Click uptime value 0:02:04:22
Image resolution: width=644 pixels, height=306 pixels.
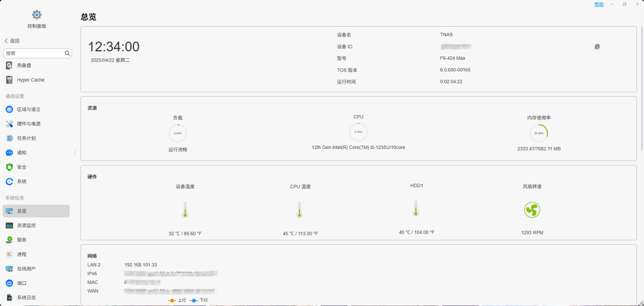(451, 82)
